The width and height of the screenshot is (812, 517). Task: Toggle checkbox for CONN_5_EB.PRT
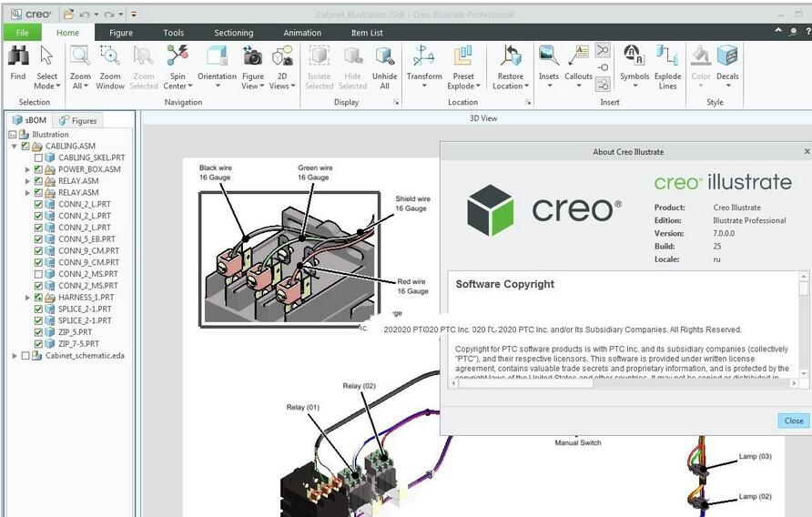38,238
